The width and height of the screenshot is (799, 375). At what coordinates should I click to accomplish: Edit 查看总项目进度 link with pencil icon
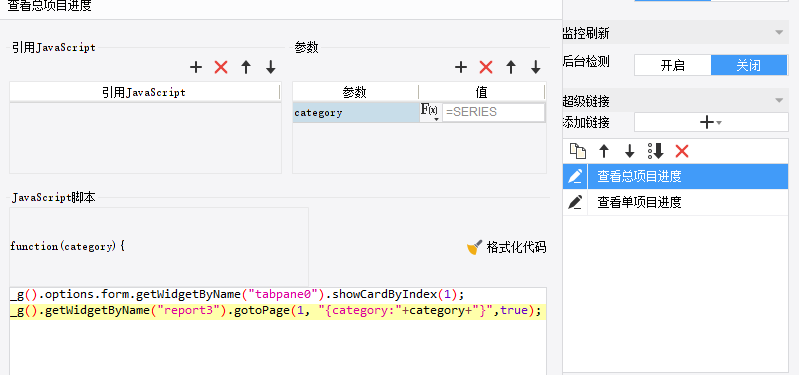point(575,176)
